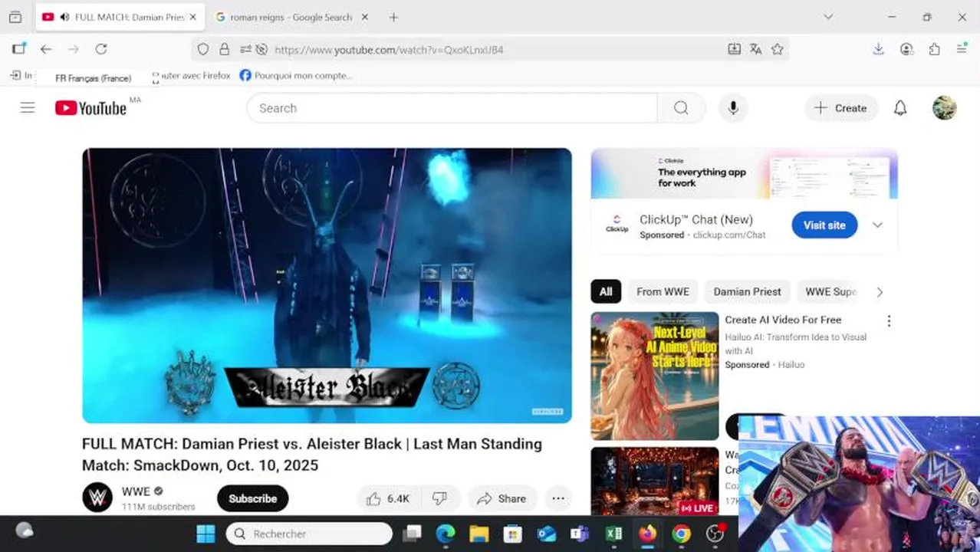
Task: Close the FULL MATCH YouTube tab
Action: click(x=192, y=17)
